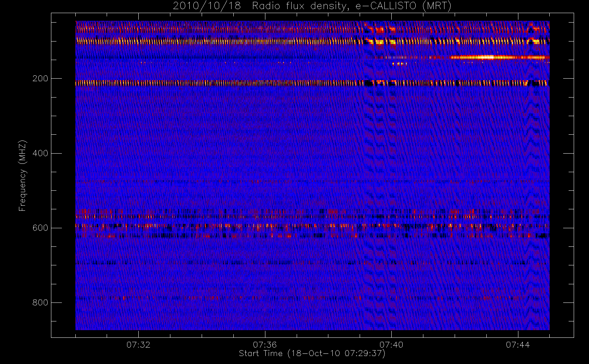This screenshot has width=589, height=364.
Task: Click the plot title '2010/10/18 Radio flux density, e-CALLISTO (MRT)'
Action: (x=312, y=6)
